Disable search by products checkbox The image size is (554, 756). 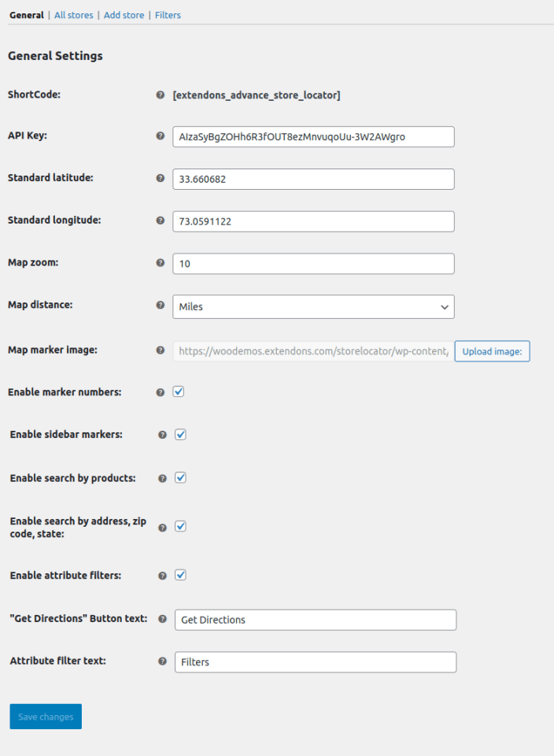pyautogui.click(x=180, y=477)
